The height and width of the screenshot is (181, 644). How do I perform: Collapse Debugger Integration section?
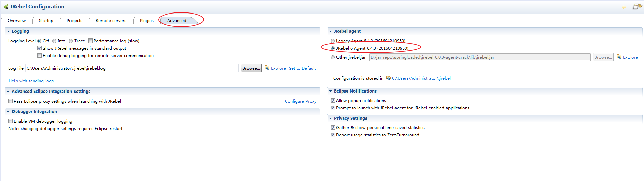[8, 112]
